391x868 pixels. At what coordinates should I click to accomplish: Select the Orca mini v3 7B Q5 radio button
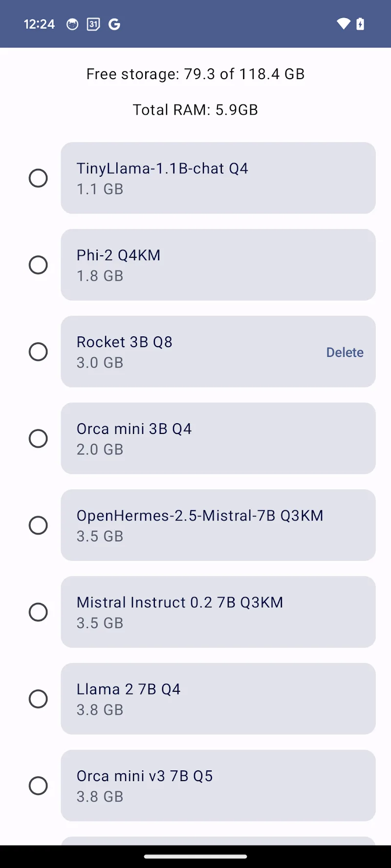click(38, 786)
